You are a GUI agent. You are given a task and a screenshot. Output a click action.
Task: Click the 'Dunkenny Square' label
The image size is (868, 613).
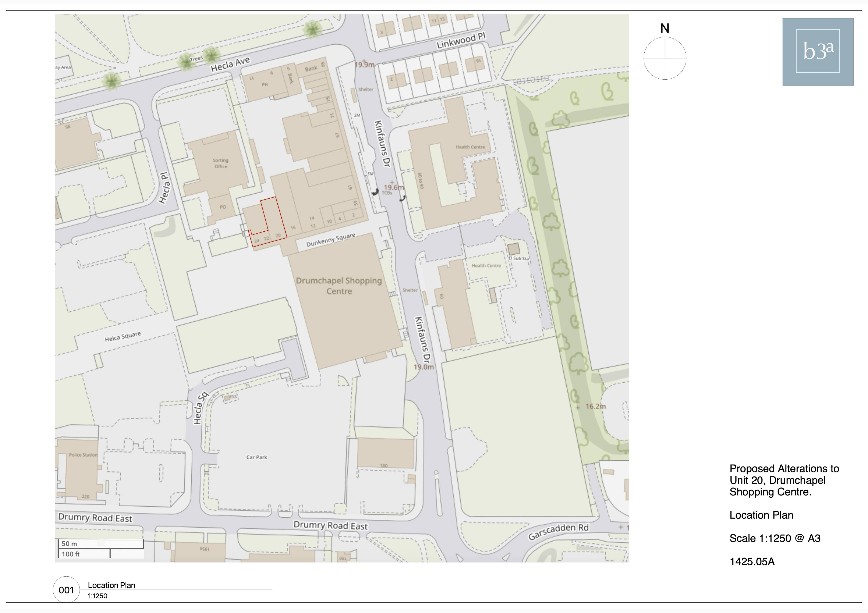click(331, 240)
